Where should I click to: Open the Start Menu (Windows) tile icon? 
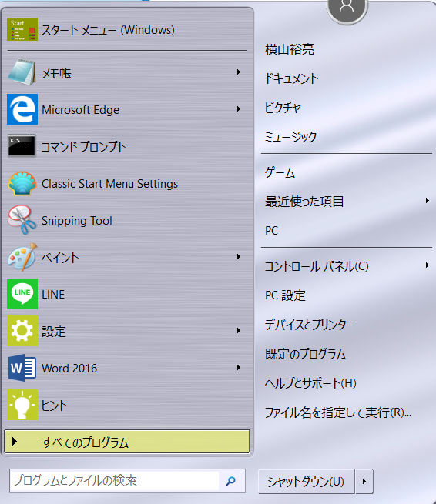22,29
